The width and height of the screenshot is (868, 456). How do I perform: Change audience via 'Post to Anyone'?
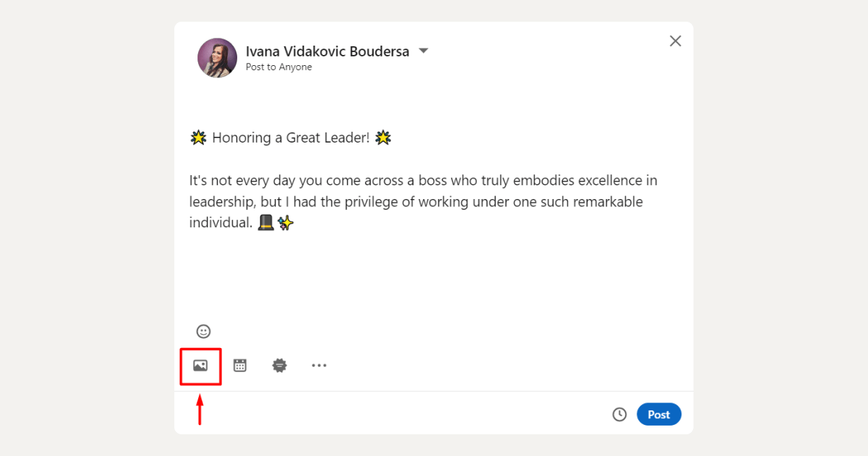[278, 67]
